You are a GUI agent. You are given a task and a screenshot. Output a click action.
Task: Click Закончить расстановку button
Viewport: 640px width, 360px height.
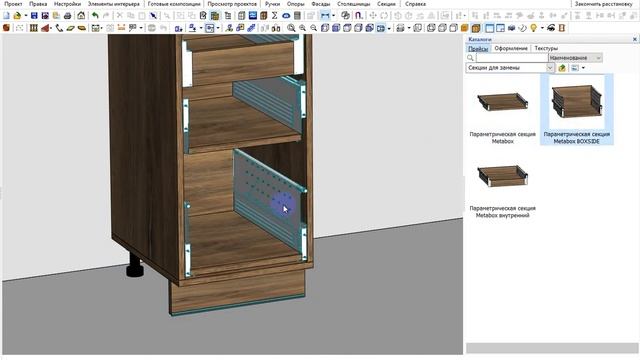click(x=603, y=4)
